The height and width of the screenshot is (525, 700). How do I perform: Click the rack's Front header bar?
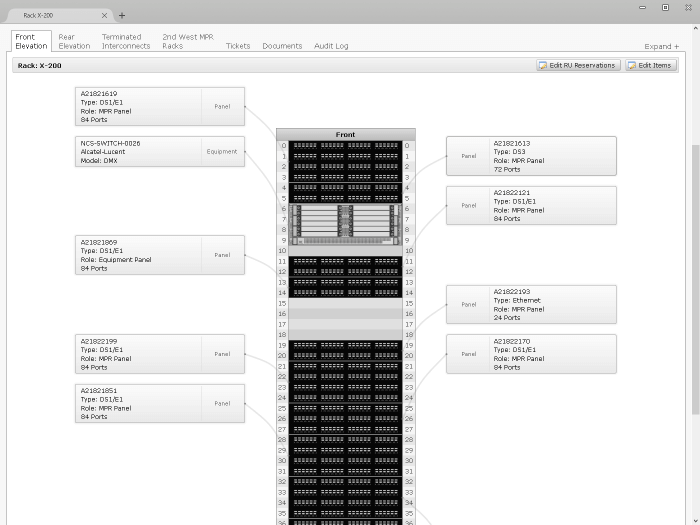point(345,134)
